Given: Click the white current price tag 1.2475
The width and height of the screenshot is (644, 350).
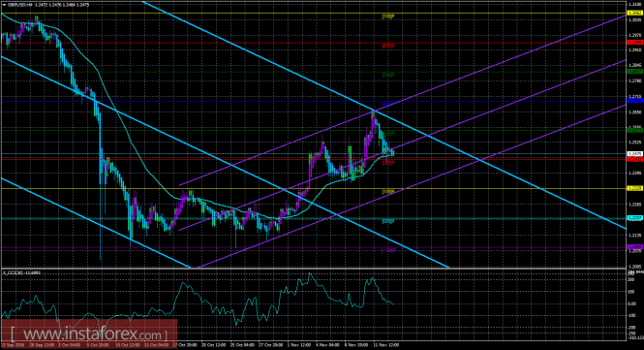Looking at the screenshot, I should (x=634, y=154).
